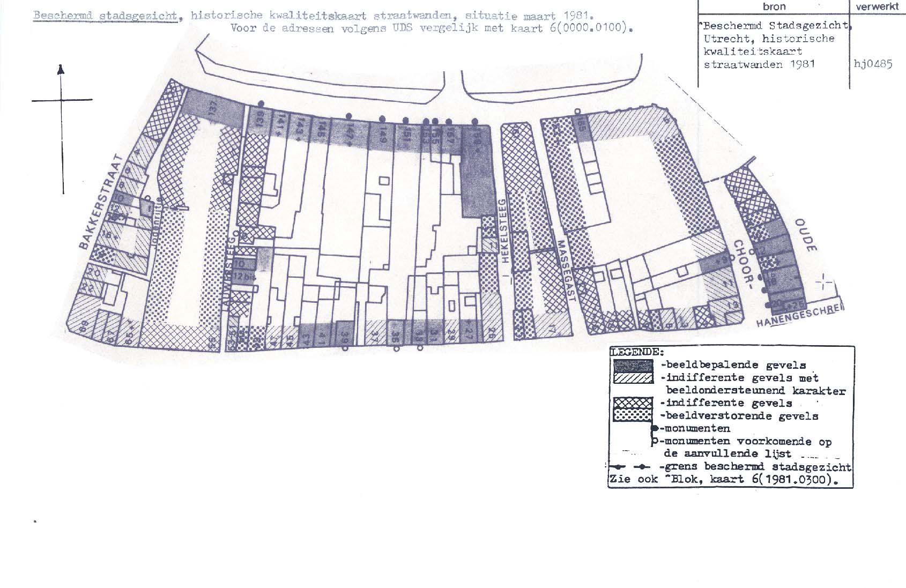Click the underlined 'Beschermd stadsgezicht' title
Viewport: 906px width, 588px height.
click(x=105, y=16)
